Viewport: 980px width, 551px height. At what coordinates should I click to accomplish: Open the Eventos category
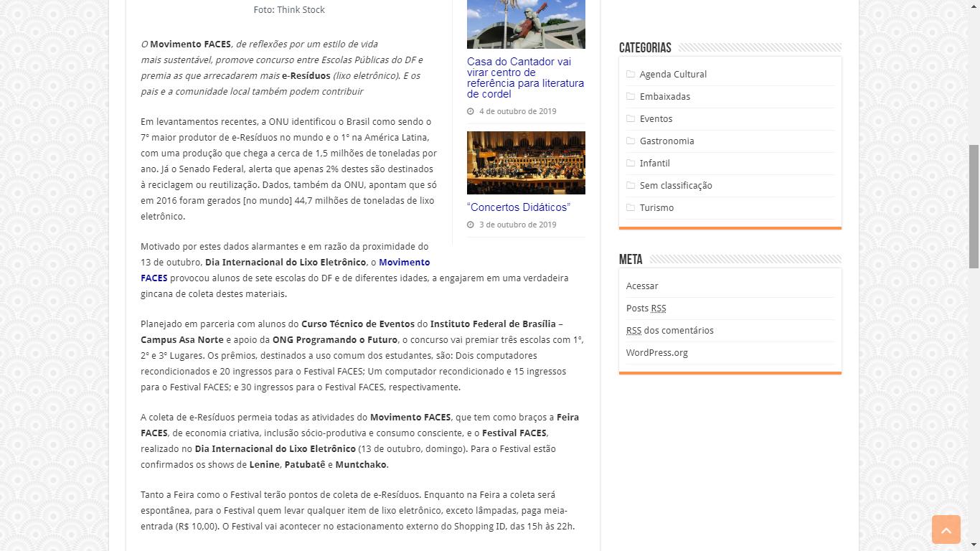tap(656, 118)
